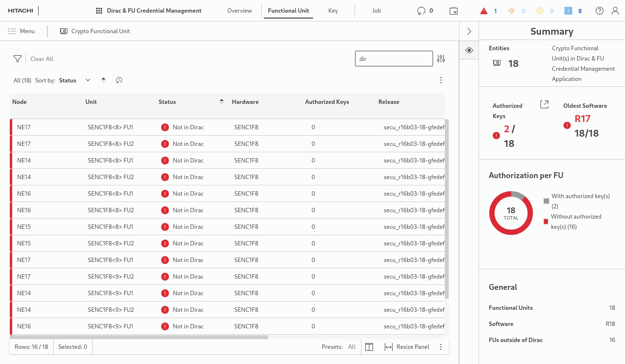Expand the Sort by Status dropdown
Viewport: 625px width, 364px height.
[88, 80]
